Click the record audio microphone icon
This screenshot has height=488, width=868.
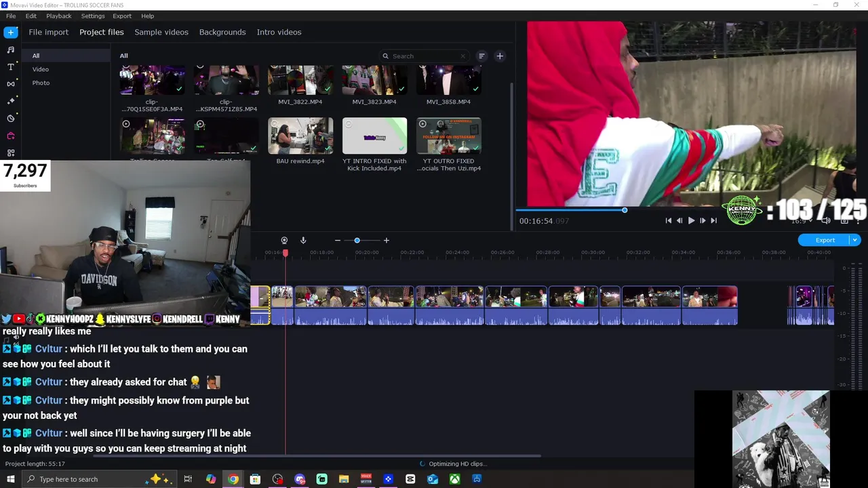coord(303,240)
